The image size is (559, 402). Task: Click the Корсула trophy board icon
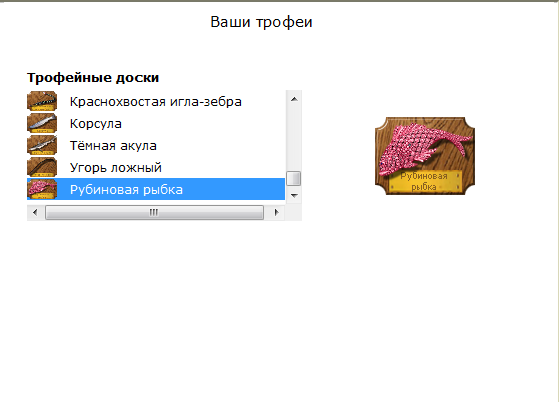(x=42, y=123)
